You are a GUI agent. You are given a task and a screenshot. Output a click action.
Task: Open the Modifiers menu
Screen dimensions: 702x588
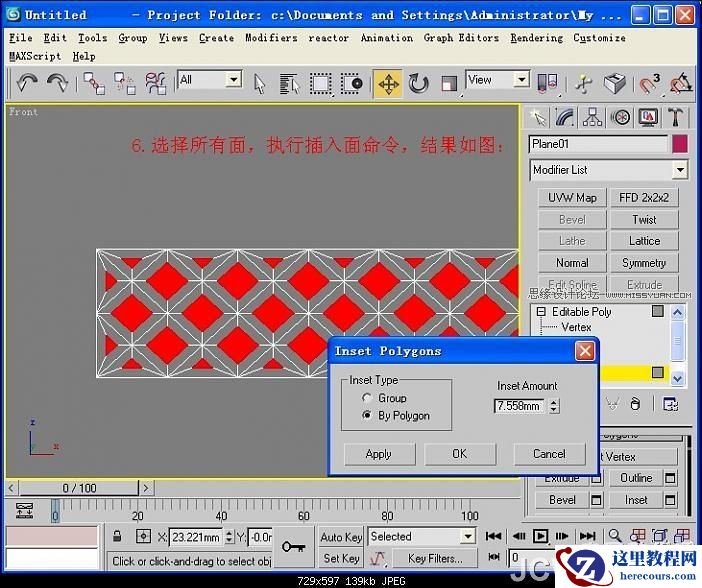click(x=271, y=38)
